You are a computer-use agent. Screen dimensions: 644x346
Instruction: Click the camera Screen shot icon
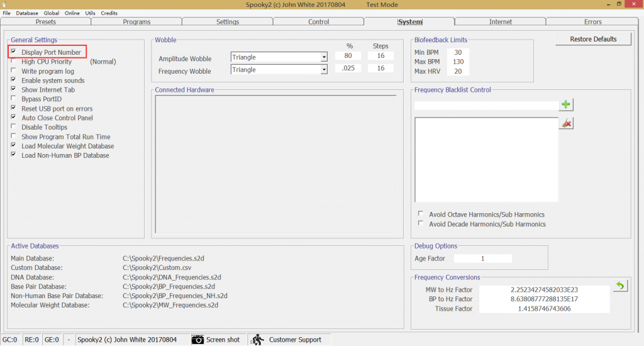pyautogui.click(x=198, y=340)
